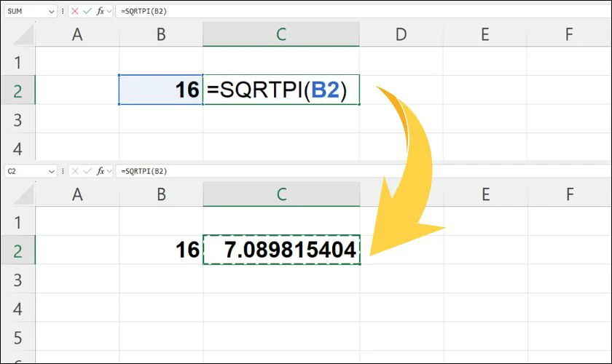
Task: Click the lower formula bar input =SQRTPI(B2)
Action: pyautogui.click(x=363, y=171)
